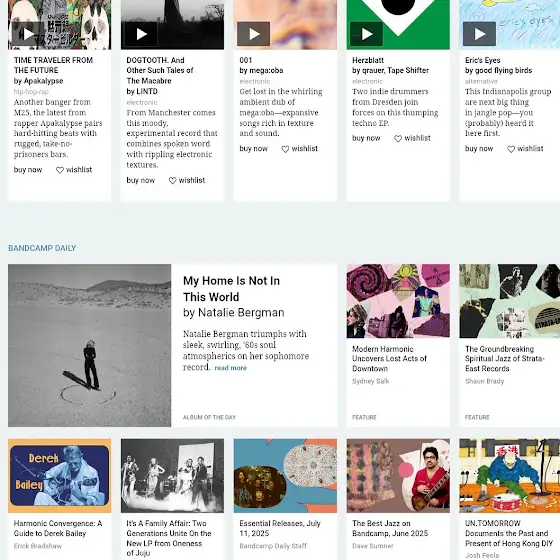Screen dimensions: 560x560
Task: Open Modern Harmonic Uncovers Lost Acts article
Action: (389, 359)
